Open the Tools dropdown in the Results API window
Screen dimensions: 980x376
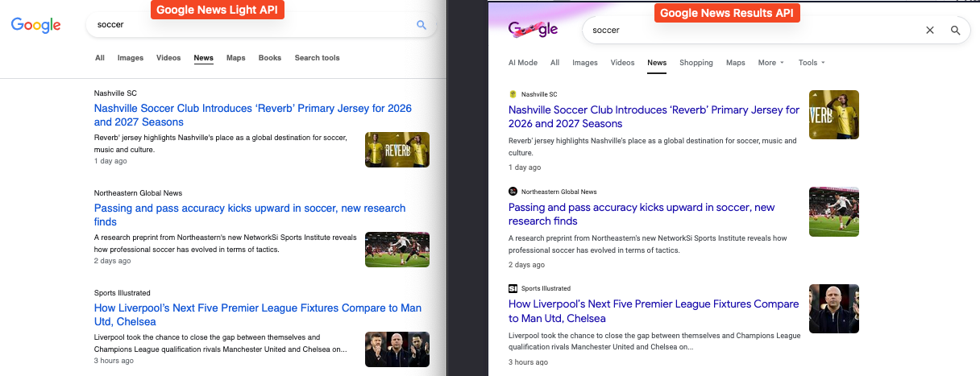point(812,63)
